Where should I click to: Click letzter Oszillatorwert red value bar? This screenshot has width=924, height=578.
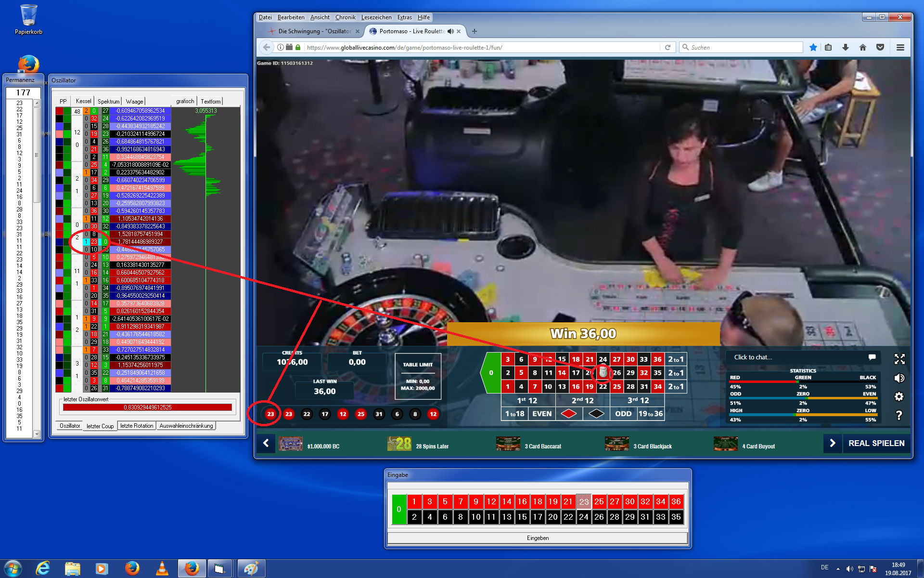pyautogui.click(x=147, y=407)
